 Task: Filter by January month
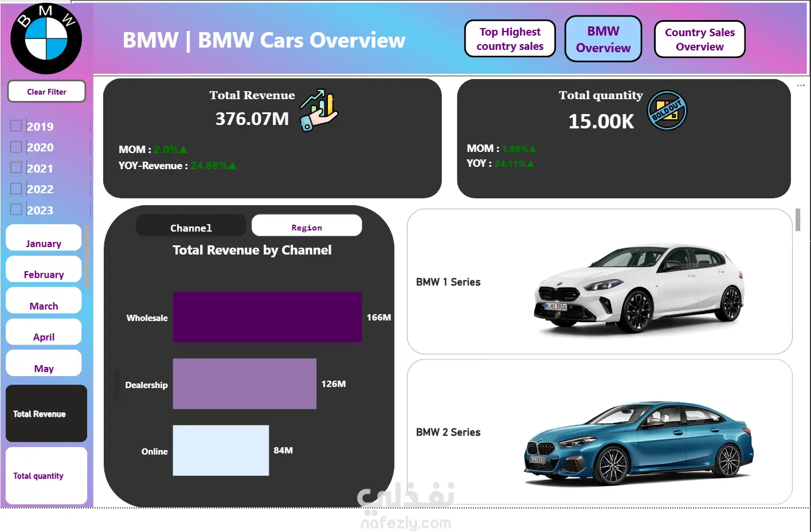pyautogui.click(x=44, y=238)
